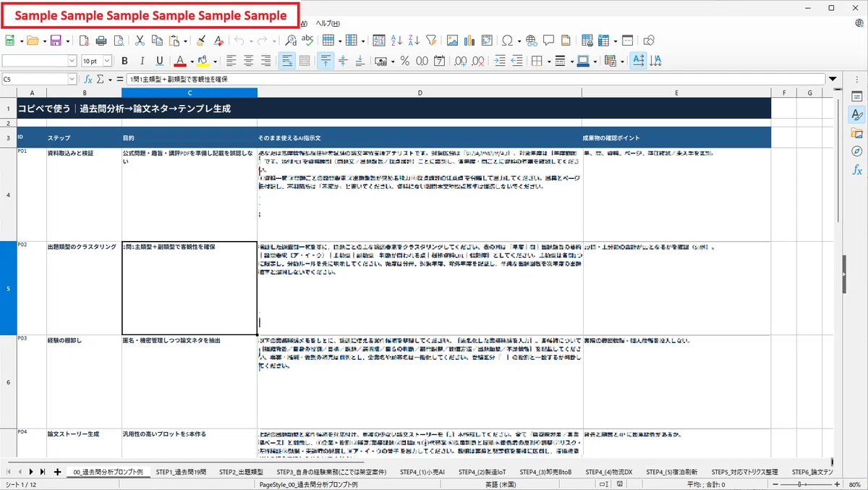The height and width of the screenshot is (490, 868).
Task: Expand the formula bar arrow
Action: [833, 79]
